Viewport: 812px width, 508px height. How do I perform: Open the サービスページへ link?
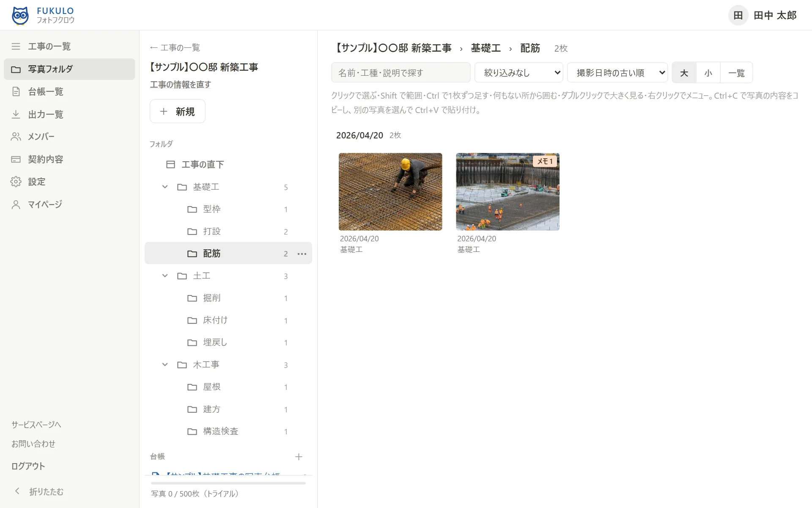click(x=36, y=425)
